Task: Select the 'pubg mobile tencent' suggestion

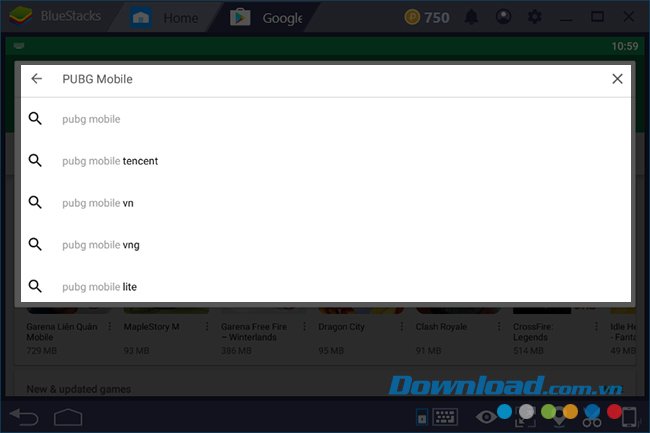Action: 326,161
